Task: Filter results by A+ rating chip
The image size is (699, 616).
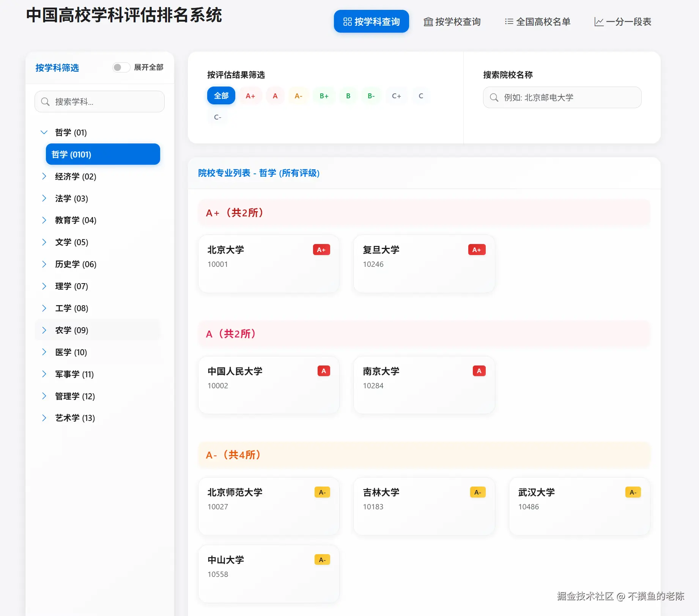Action: (x=250, y=96)
